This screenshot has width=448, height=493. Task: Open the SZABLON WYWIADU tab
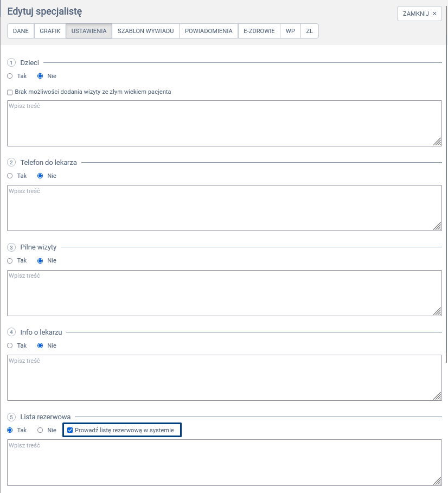[x=145, y=31]
